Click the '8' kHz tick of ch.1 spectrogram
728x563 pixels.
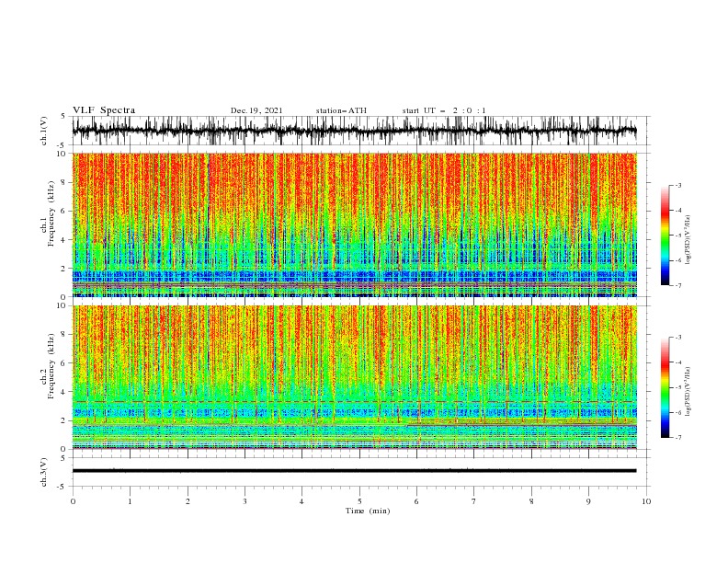click(x=63, y=182)
